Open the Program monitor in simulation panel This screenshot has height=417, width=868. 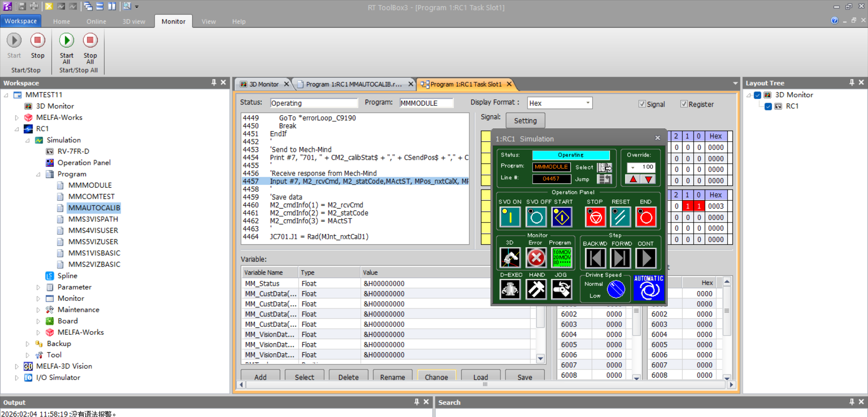pyautogui.click(x=561, y=258)
